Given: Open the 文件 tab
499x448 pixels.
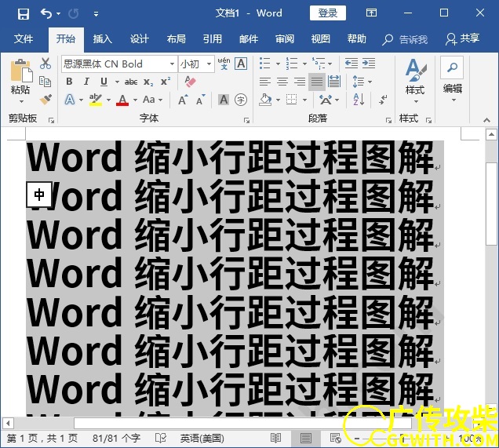Looking at the screenshot, I should click(x=24, y=38).
